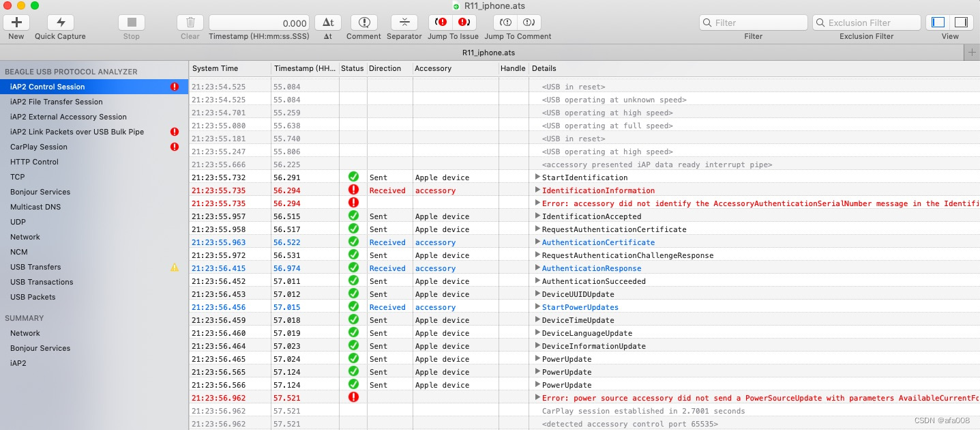The width and height of the screenshot is (980, 430).
Task: Expand the DeviceUUIDUpdate message row
Action: 537,294
